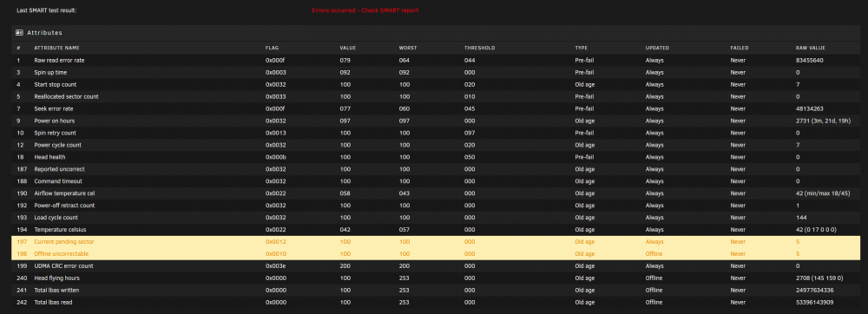Click threshold '097' in Spin retry count row
Screen dimensions: 868x314
coord(470,133)
